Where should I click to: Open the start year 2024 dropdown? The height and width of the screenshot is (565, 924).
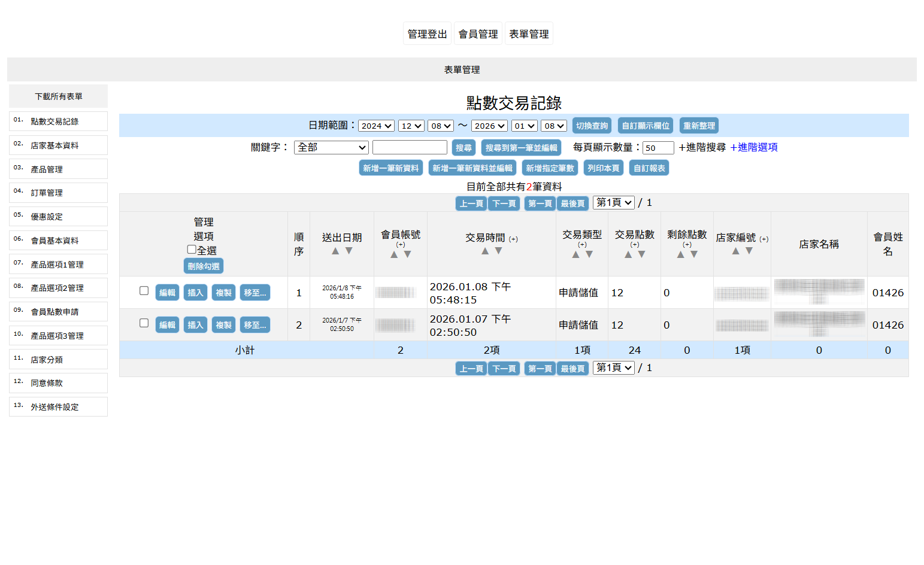coord(376,126)
